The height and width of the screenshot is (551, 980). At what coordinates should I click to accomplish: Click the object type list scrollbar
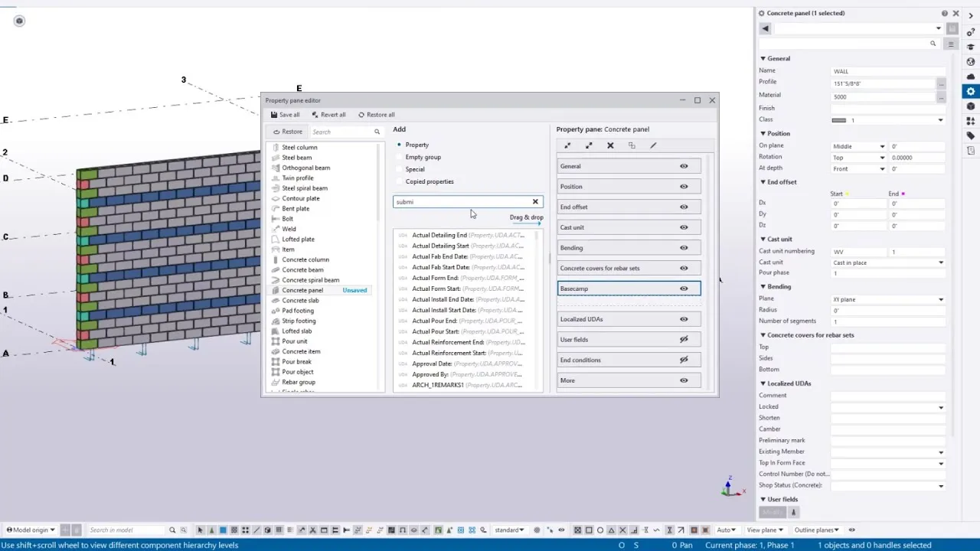(380, 184)
